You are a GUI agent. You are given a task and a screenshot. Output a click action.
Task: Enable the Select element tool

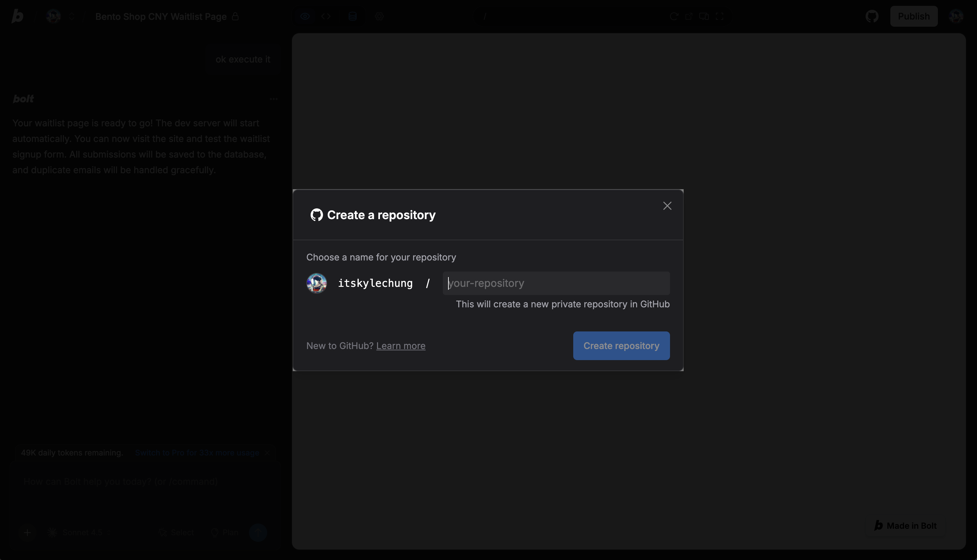(176, 532)
